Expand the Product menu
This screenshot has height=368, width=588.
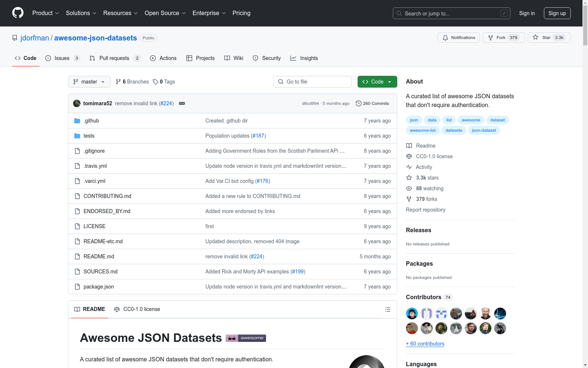[46, 13]
